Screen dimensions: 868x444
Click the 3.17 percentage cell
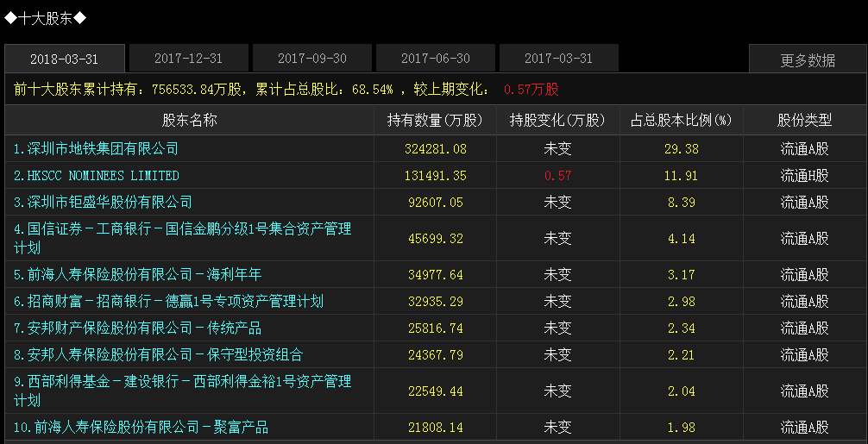(682, 274)
